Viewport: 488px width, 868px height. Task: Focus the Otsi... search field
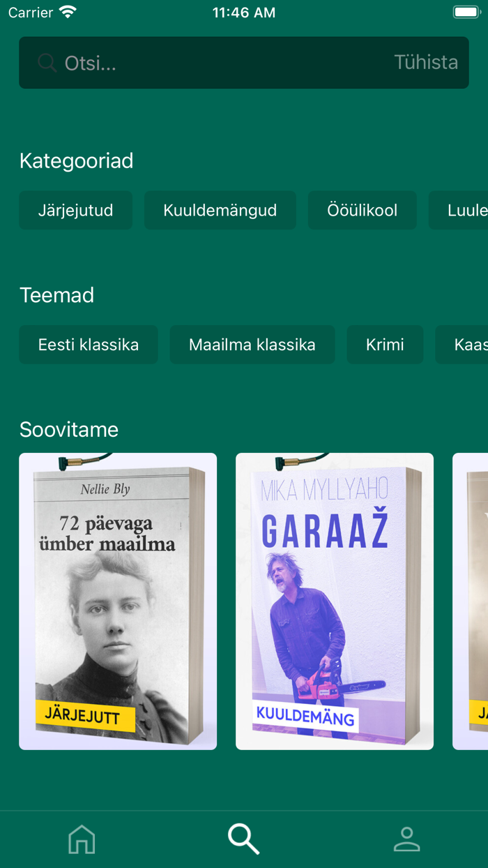click(223, 63)
